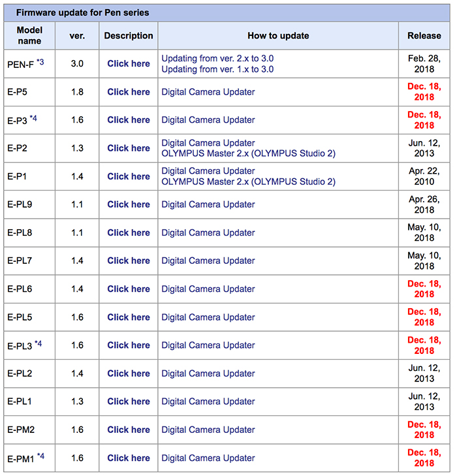This screenshot has width=457, height=476.
Task: Open the PEN-F description 'Click here' link
Action: pos(129,63)
